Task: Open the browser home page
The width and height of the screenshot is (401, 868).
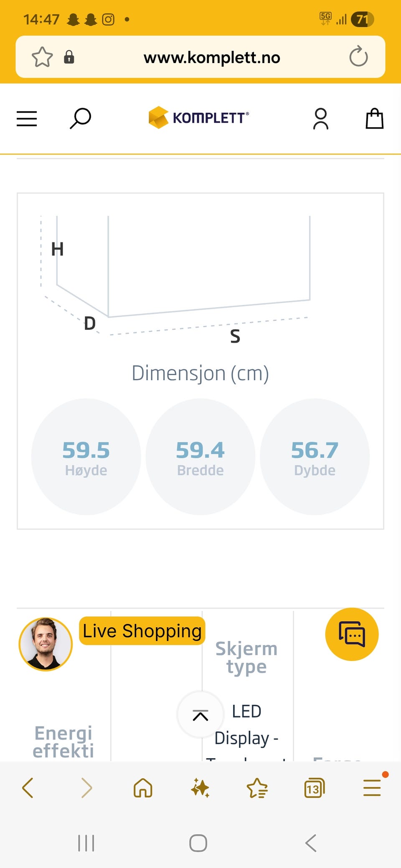Action: coord(143,788)
